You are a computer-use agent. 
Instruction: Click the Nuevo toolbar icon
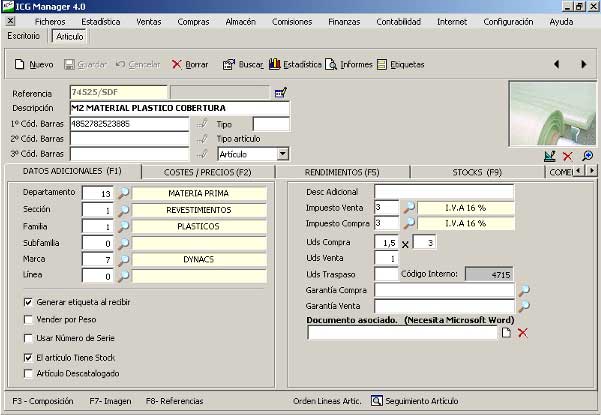[x=20, y=64]
